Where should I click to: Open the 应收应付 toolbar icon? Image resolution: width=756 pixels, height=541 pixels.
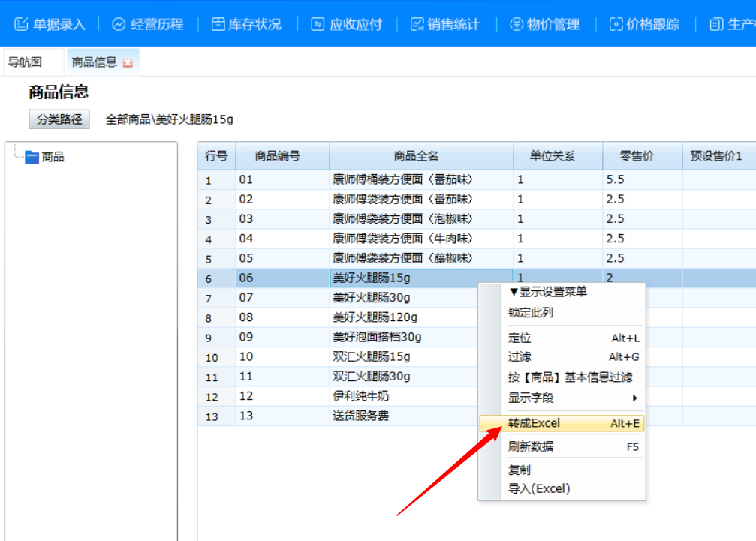click(x=318, y=24)
